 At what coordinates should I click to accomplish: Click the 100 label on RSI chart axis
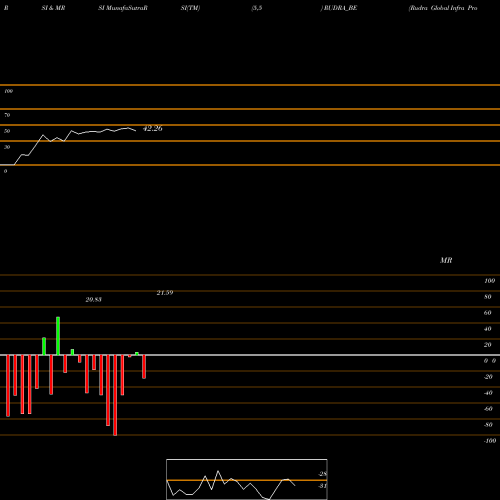coord(8,91)
